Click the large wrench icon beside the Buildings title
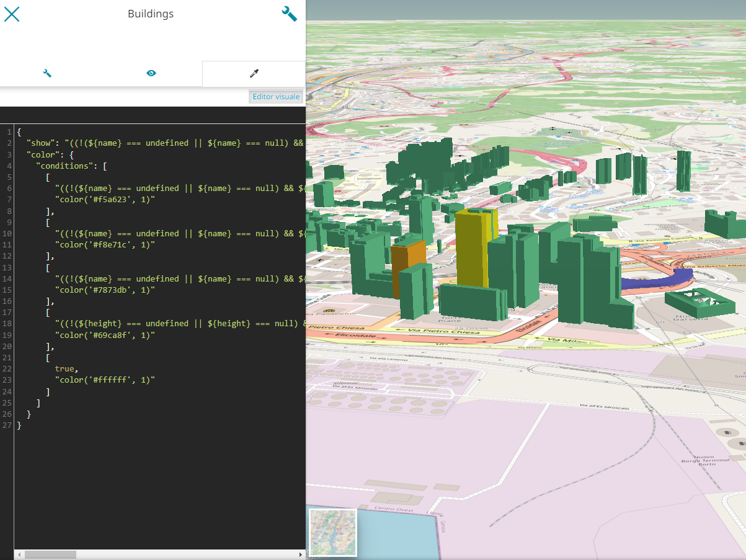The image size is (746, 560). coord(289,14)
